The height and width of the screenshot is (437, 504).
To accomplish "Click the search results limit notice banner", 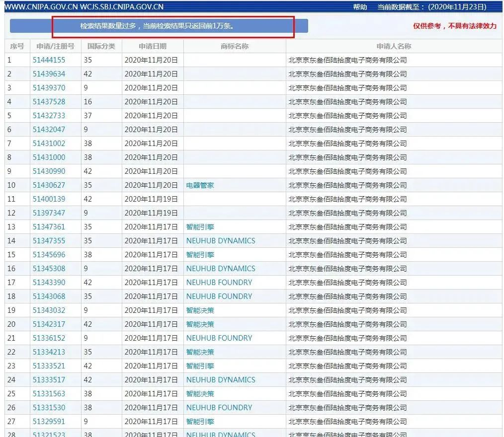I will pyautogui.click(x=159, y=26).
